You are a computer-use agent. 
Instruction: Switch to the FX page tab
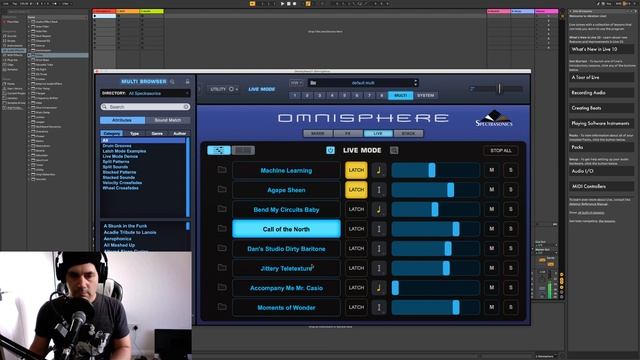[348, 133]
